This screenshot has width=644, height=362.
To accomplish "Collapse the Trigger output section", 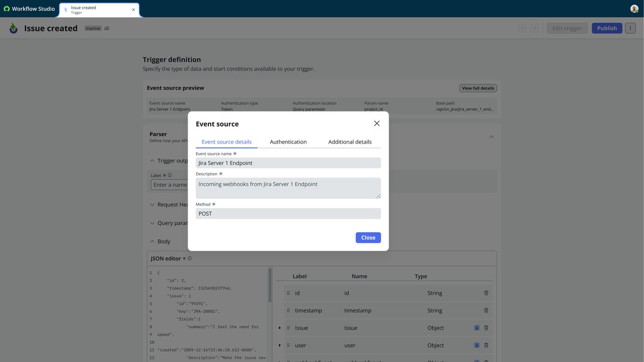I will (152, 161).
